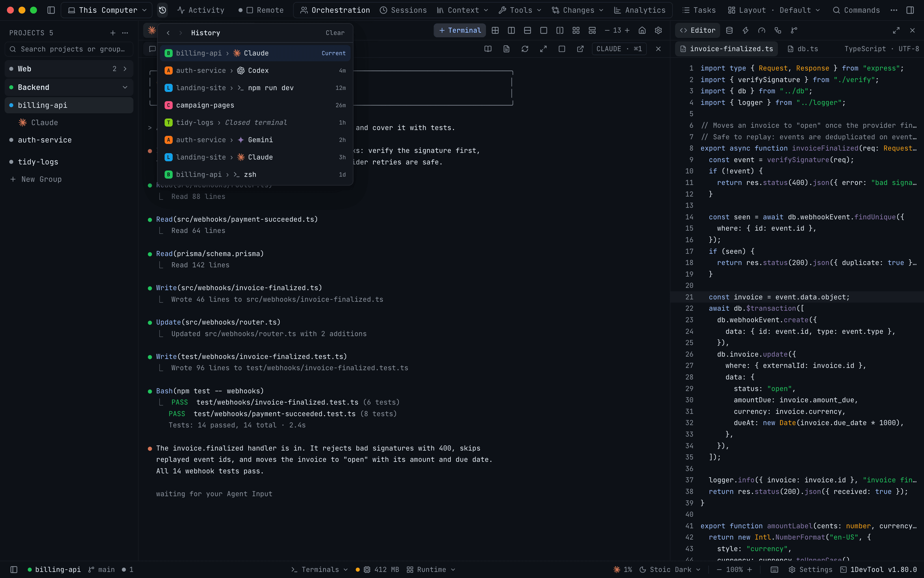Screen dimensions: 924x578
Task: Increase terminal font size with plus
Action: pos(627,30)
